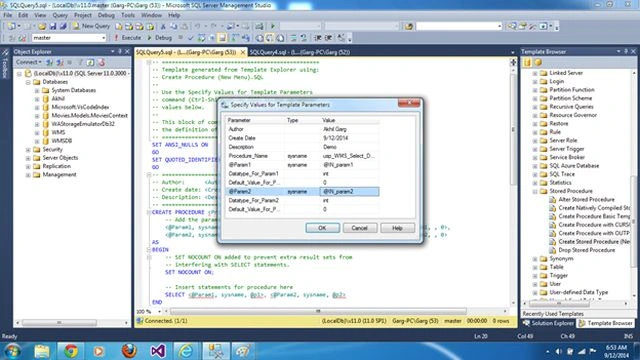Screen dimensions: 640x360
Task: Open the Query menu
Action: click(60, 15)
